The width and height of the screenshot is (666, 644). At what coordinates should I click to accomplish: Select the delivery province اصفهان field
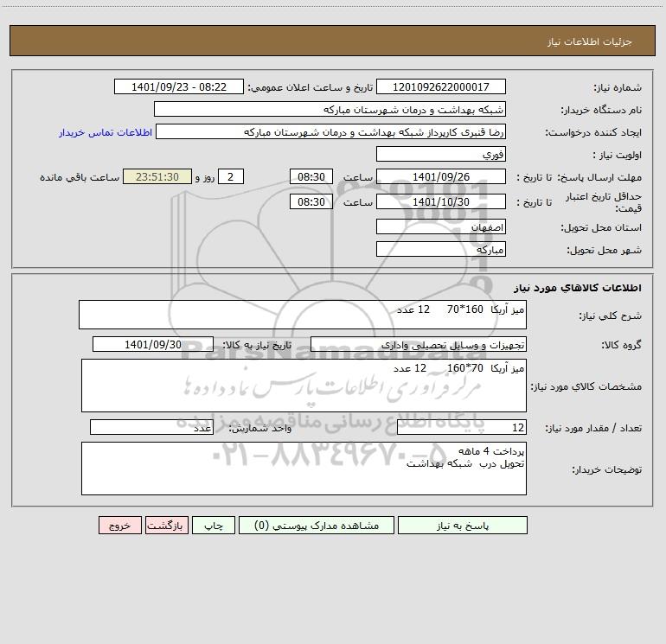(441, 226)
